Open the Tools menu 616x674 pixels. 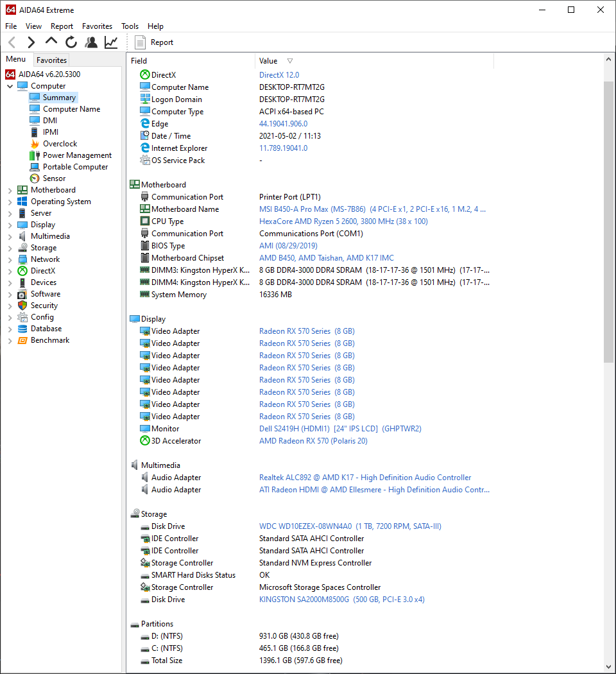(130, 26)
